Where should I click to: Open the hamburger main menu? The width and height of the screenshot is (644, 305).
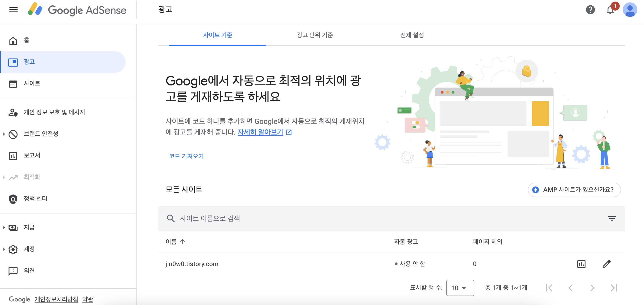pyautogui.click(x=13, y=10)
